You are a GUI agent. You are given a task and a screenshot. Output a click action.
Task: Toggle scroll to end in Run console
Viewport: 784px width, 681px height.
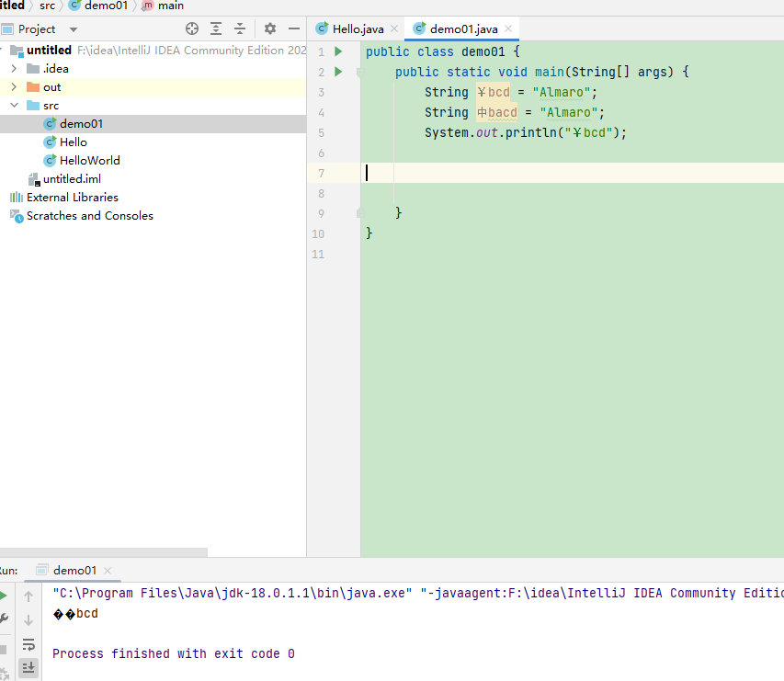28,667
